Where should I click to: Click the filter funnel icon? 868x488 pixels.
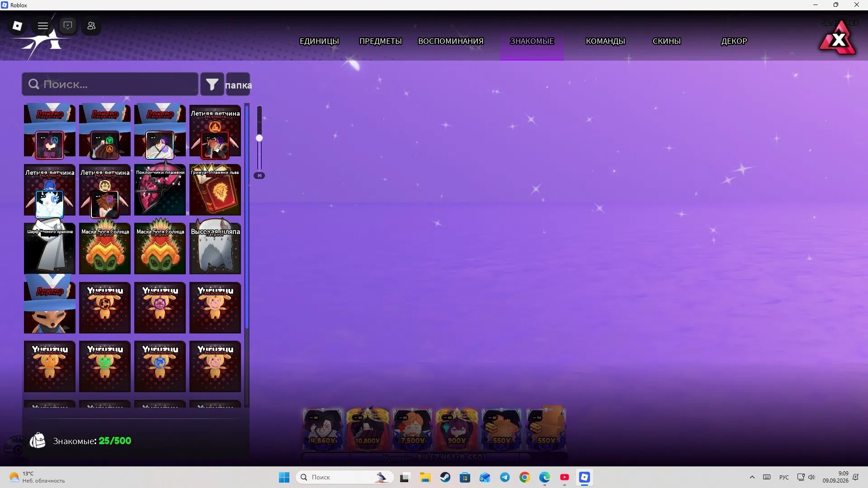[212, 84]
